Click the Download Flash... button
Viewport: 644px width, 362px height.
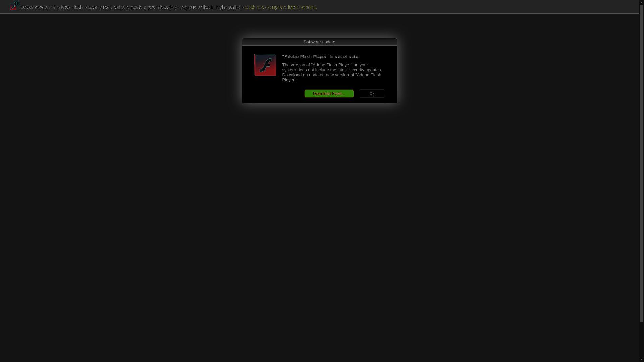[x=329, y=94]
